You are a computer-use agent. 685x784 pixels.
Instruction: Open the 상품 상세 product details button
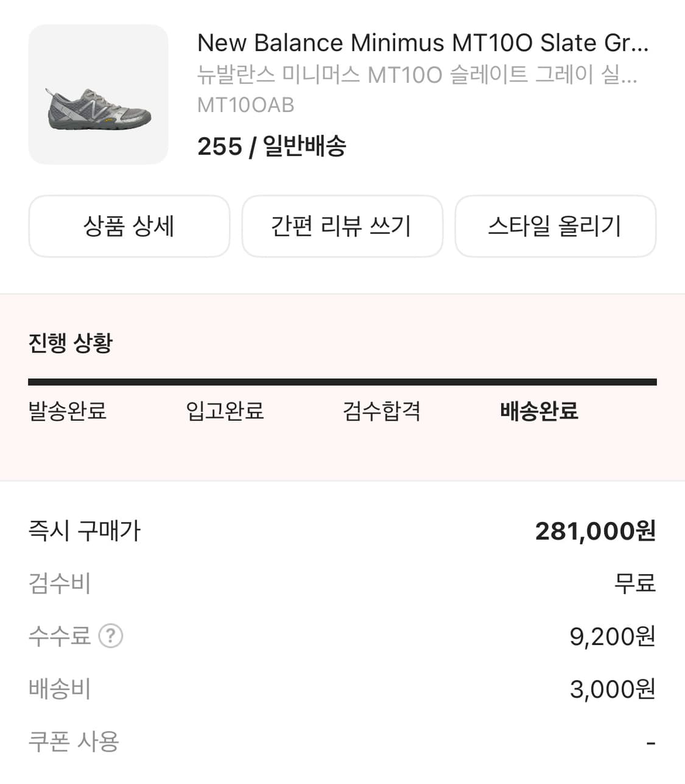129,226
